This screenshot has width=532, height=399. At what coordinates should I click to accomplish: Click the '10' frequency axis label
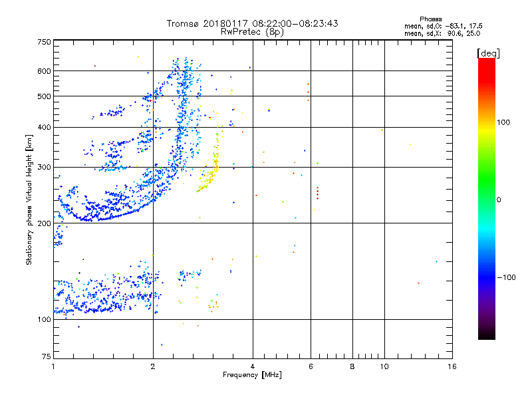pyautogui.click(x=384, y=366)
